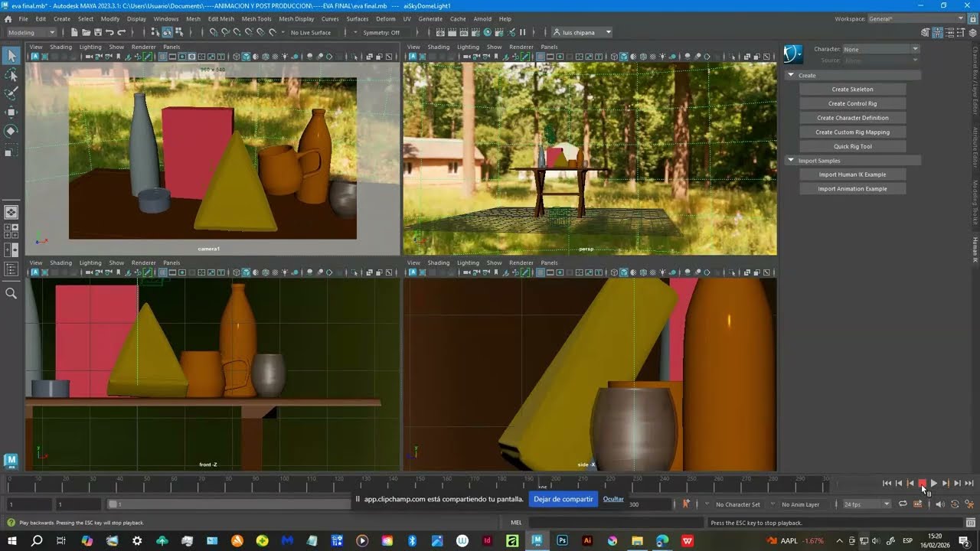980x551 pixels.
Task: Open the Symmetry: Off dropdown
Action: point(381,32)
